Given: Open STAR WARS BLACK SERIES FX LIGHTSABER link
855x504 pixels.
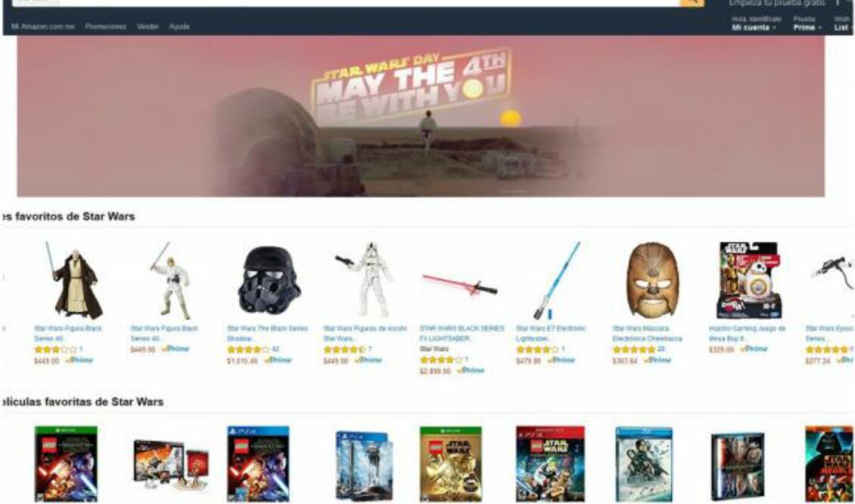Looking at the screenshot, I should tap(462, 333).
